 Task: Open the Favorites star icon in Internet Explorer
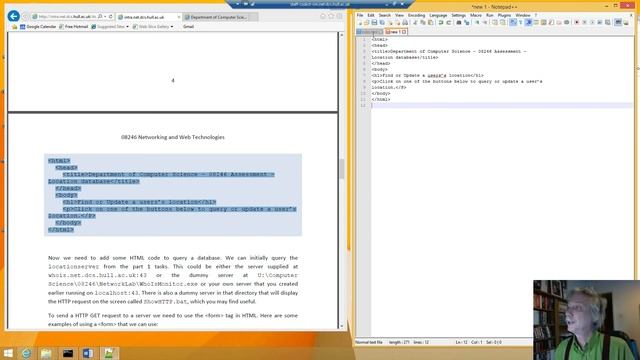click(331, 16)
